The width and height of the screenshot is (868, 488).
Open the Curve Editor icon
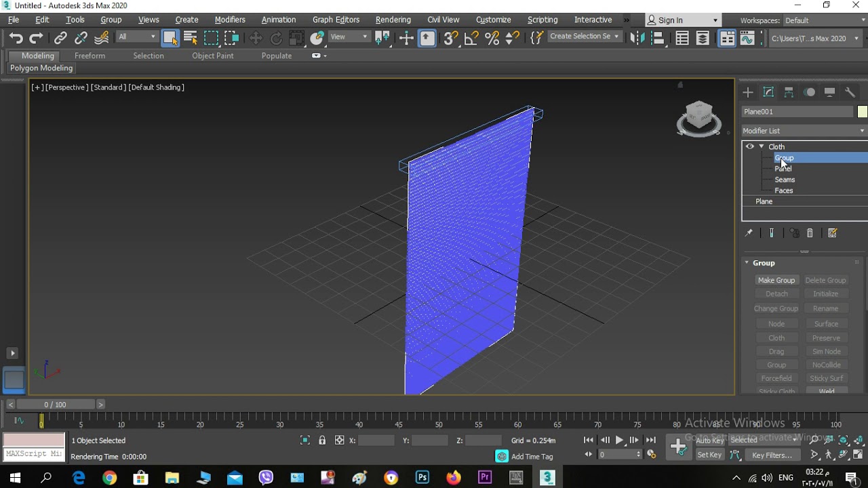coord(747,39)
